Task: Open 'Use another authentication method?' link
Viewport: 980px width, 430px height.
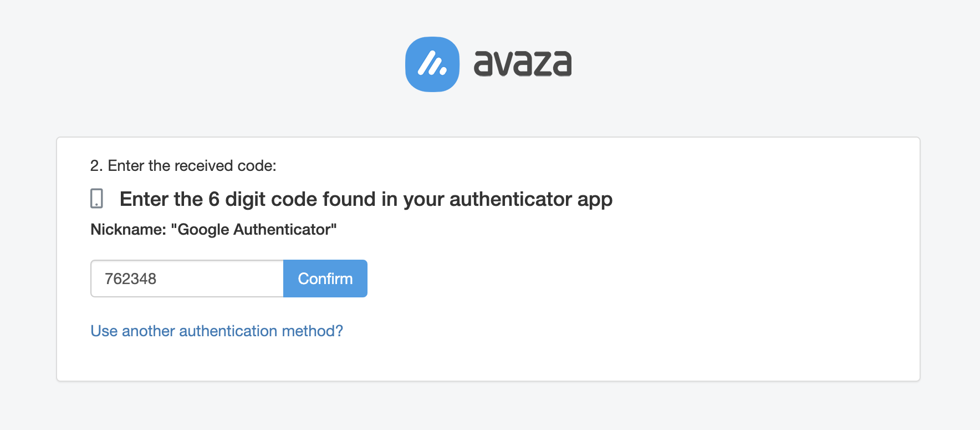Action: click(x=217, y=331)
